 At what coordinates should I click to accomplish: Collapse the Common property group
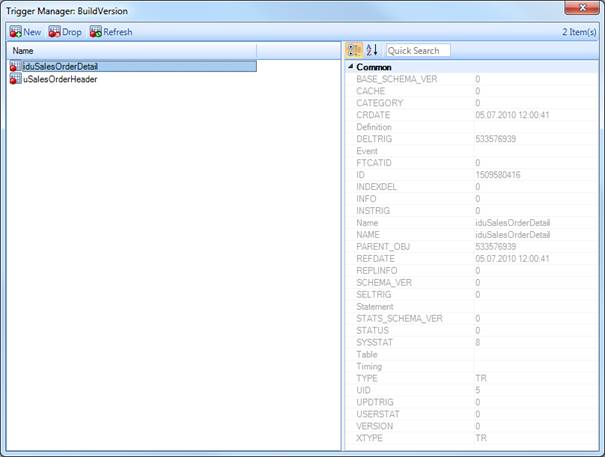pyautogui.click(x=351, y=66)
